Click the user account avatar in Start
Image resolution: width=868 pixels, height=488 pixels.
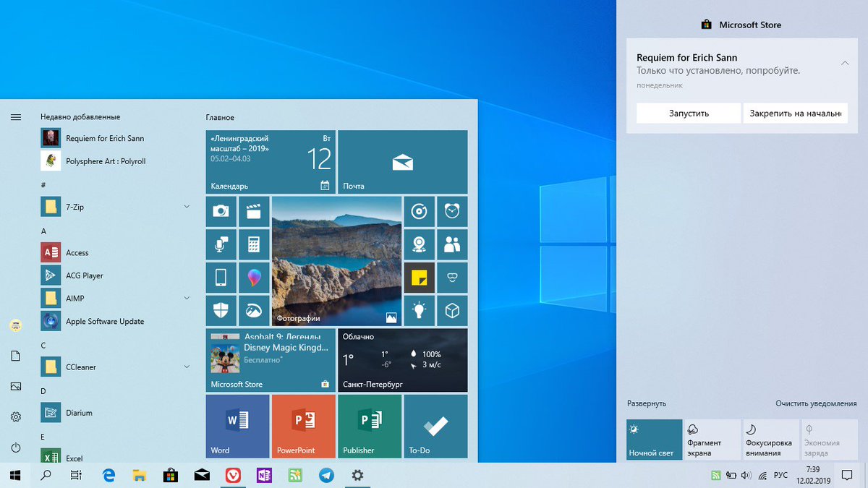(x=15, y=325)
